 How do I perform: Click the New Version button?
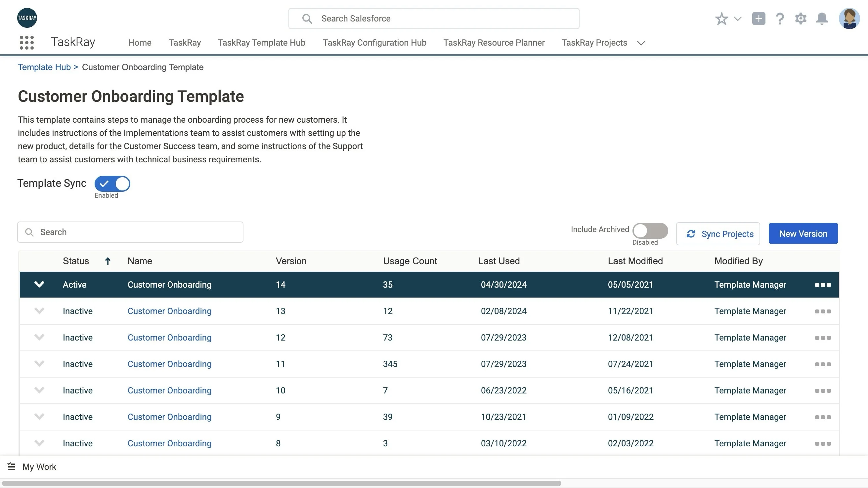(803, 233)
